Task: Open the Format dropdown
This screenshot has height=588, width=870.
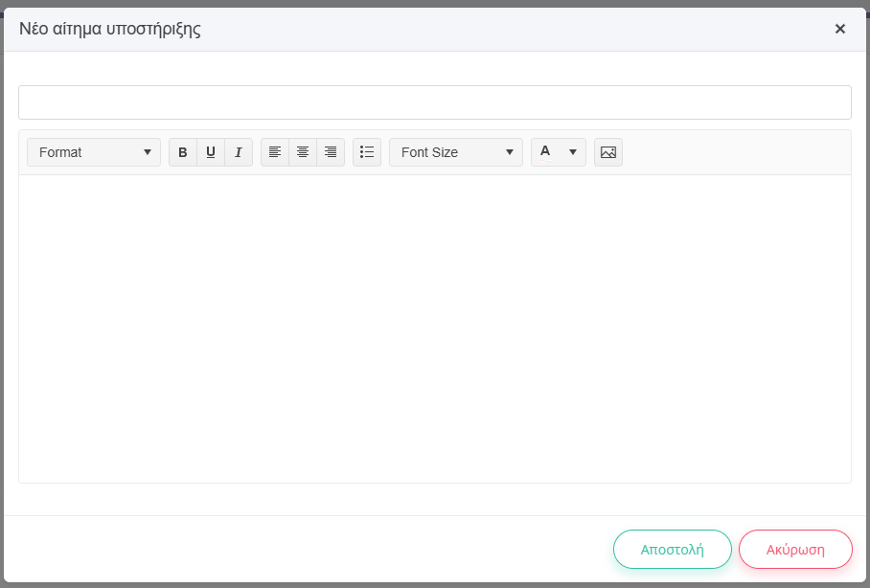Action: point(94,152)
